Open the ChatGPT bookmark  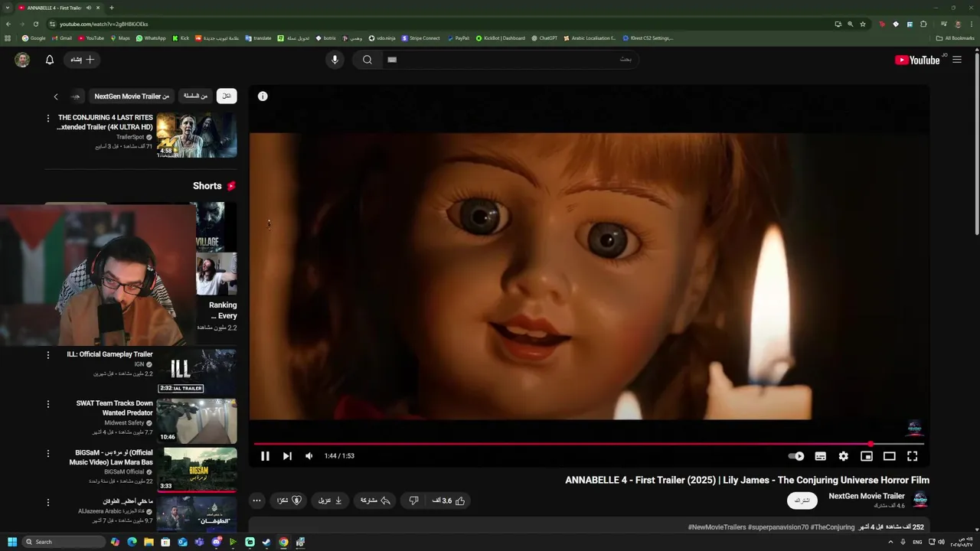(544, 38)
